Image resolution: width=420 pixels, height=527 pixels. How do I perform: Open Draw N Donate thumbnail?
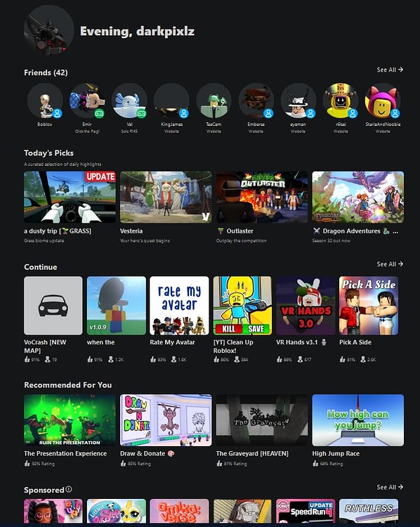[166, 420]
